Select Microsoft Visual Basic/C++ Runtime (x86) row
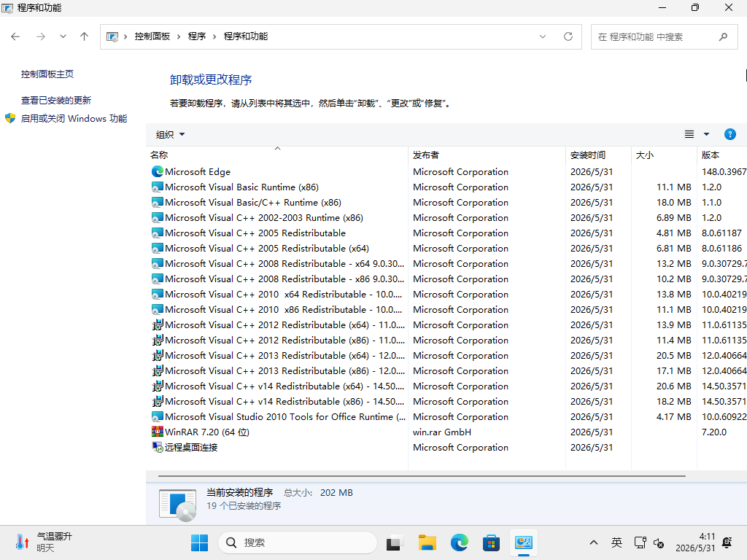Image resolution: width=747 pixels, height=560 pixels. [x=446, y=203]
